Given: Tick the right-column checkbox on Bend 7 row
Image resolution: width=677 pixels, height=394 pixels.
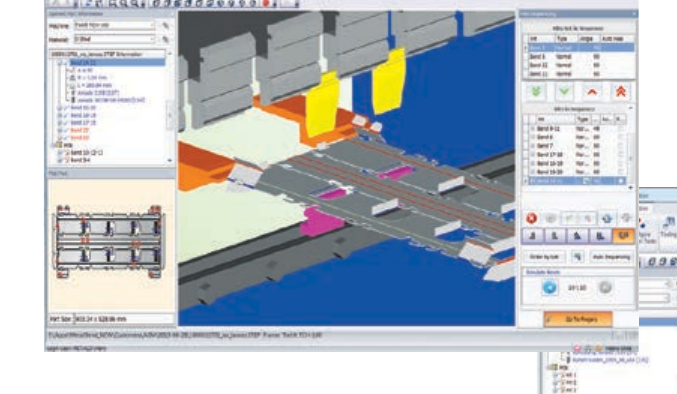Looking at the screenshot, I should [x=620, y=146].
